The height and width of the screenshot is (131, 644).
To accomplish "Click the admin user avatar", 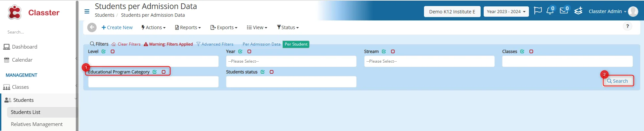I will tap(633, 11).
